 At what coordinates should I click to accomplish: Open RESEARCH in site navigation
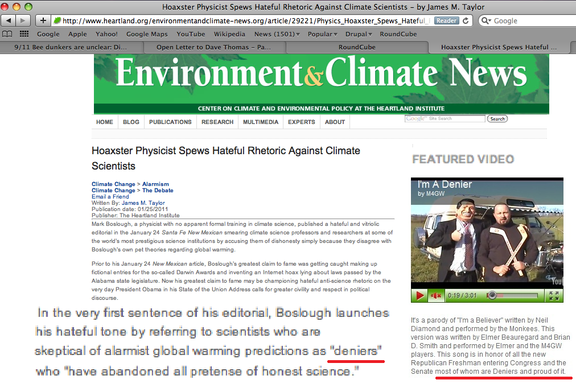click(x=217, y=122)
